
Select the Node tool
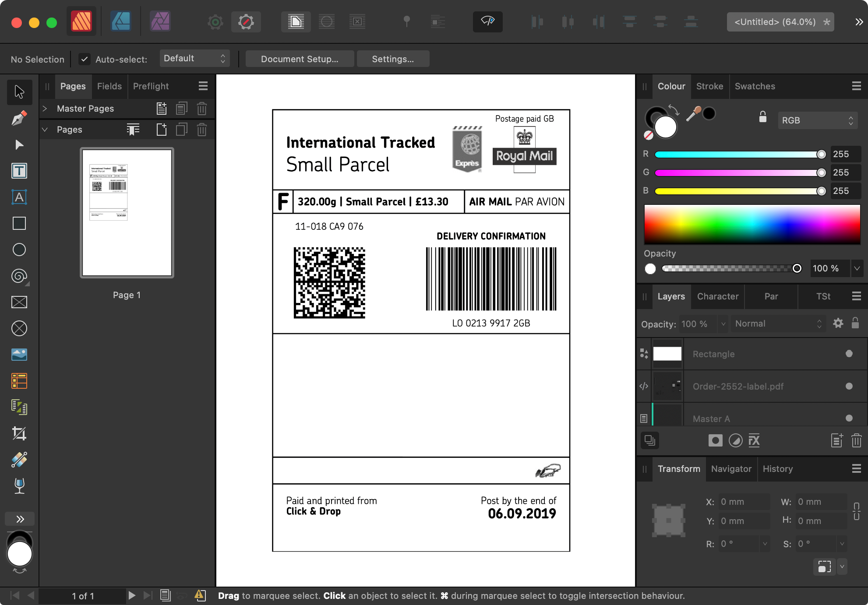(x=19, y=144)
